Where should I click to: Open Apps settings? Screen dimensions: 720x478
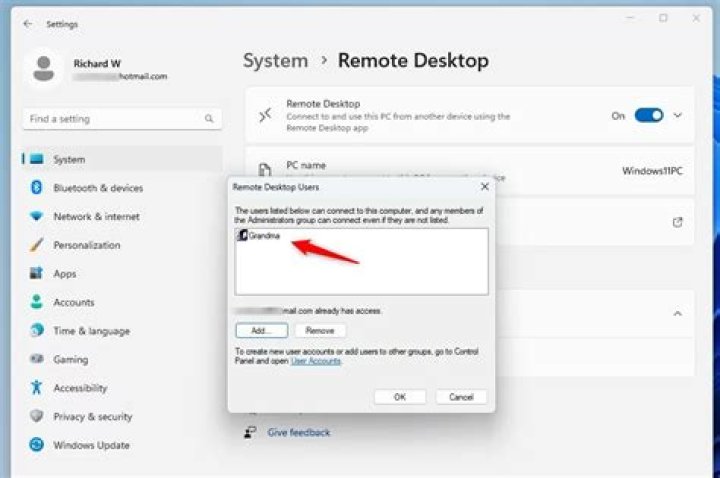pyautogui.click(x=122, y=274)
